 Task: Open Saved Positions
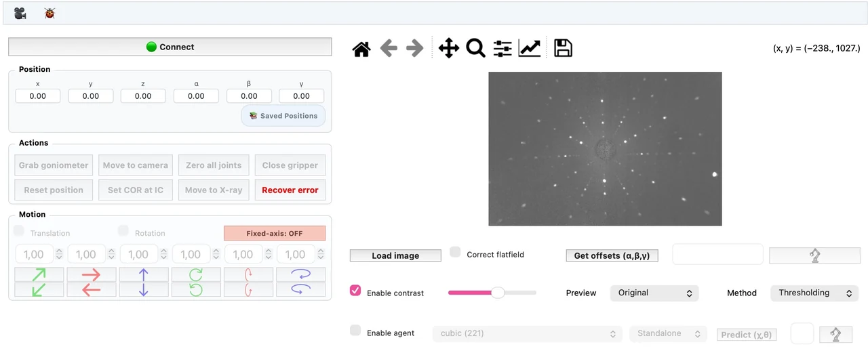(283, 116)
